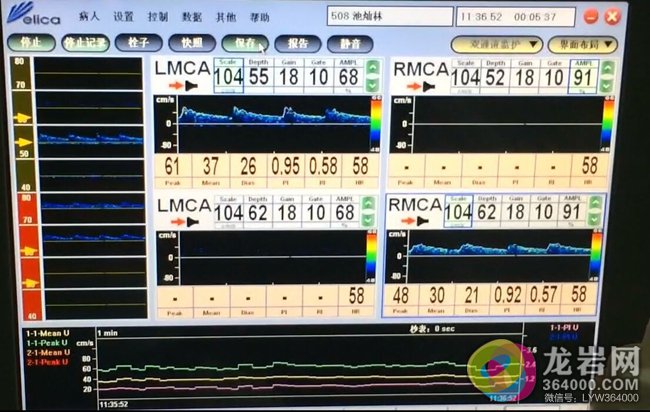650x412 pixels.
Task: Click the time display 11:36:52
Action: click(481, 17)
